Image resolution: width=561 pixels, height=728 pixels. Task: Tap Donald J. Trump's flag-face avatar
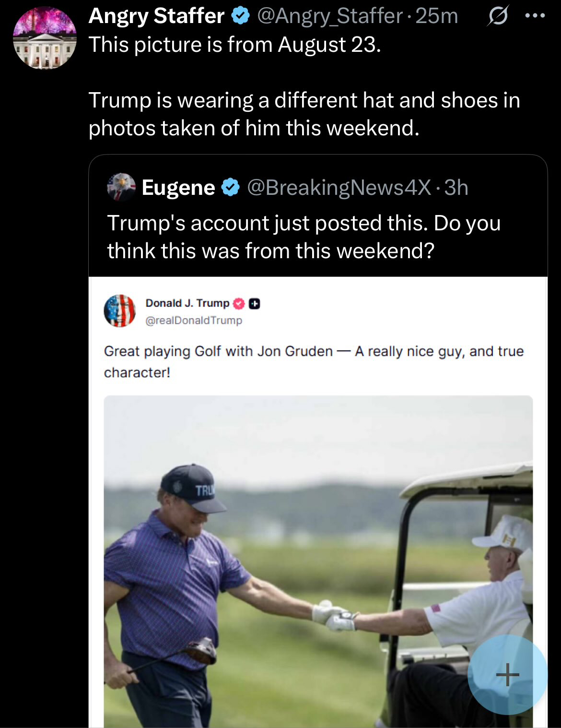point(120,311)
